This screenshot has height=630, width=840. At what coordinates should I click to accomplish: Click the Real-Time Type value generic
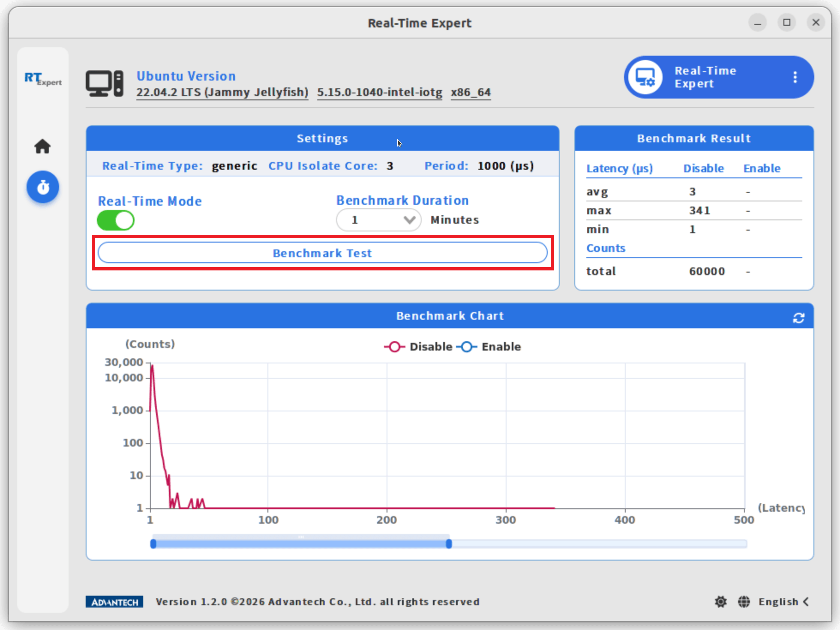[234, 166]
